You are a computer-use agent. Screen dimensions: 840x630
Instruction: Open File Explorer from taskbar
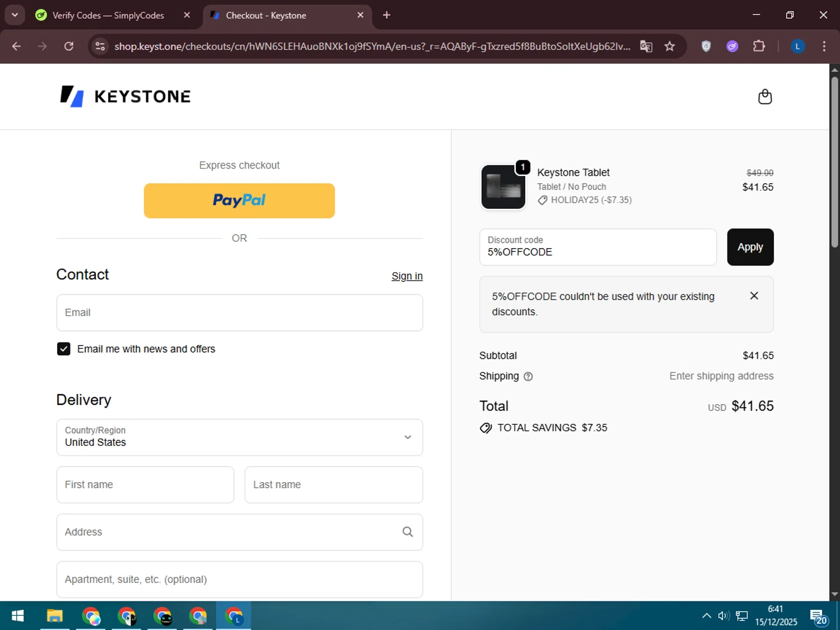(x=54, y=616)
